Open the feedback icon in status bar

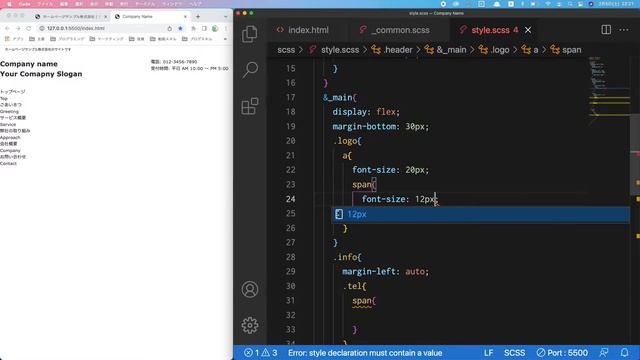point(604,353)
